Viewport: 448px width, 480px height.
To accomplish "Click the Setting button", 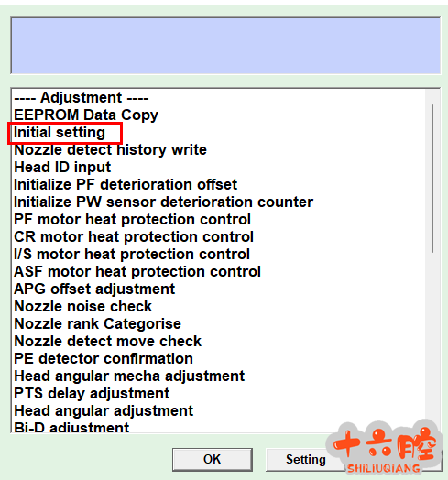I will [306, 460].
